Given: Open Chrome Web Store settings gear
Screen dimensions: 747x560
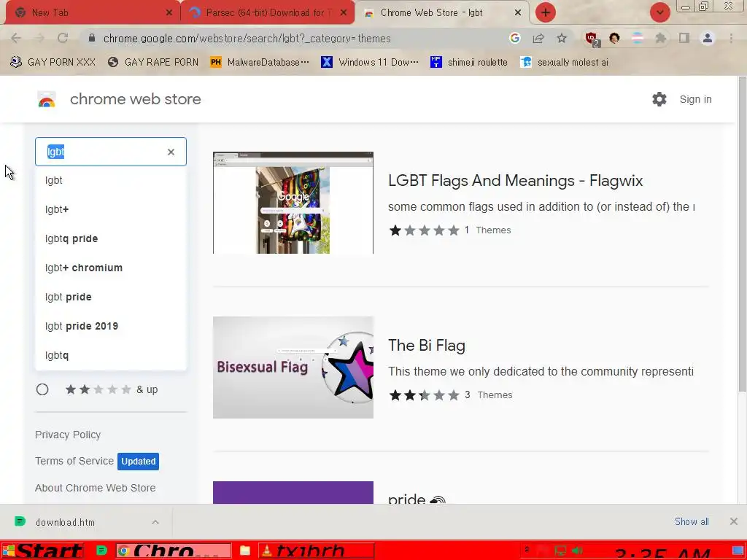Looking at the screenshot, I should pyautogui.click(x=659, y=99).
